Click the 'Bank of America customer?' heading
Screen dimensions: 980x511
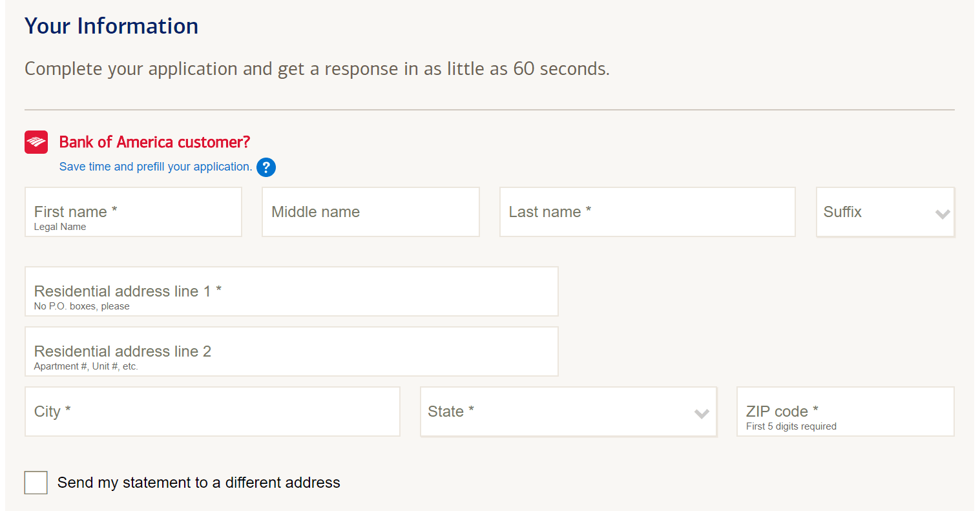[x=154, y=142]
